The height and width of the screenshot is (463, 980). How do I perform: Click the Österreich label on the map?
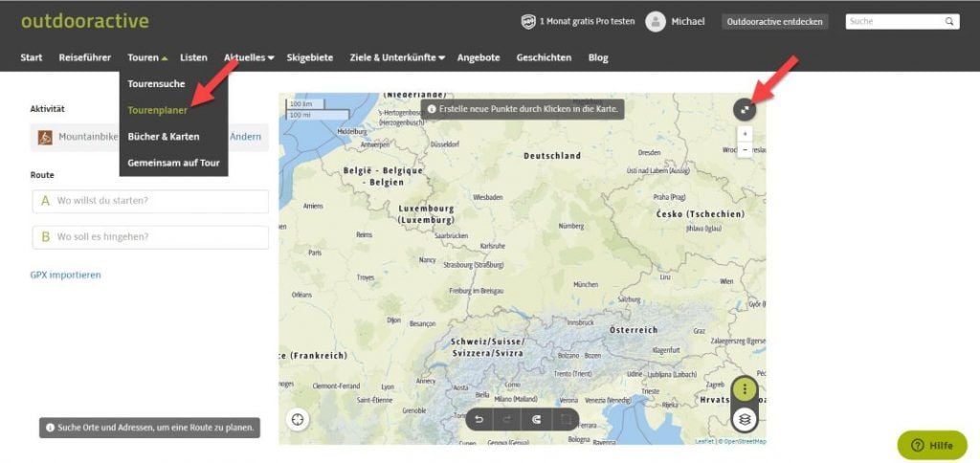(634, 329)
